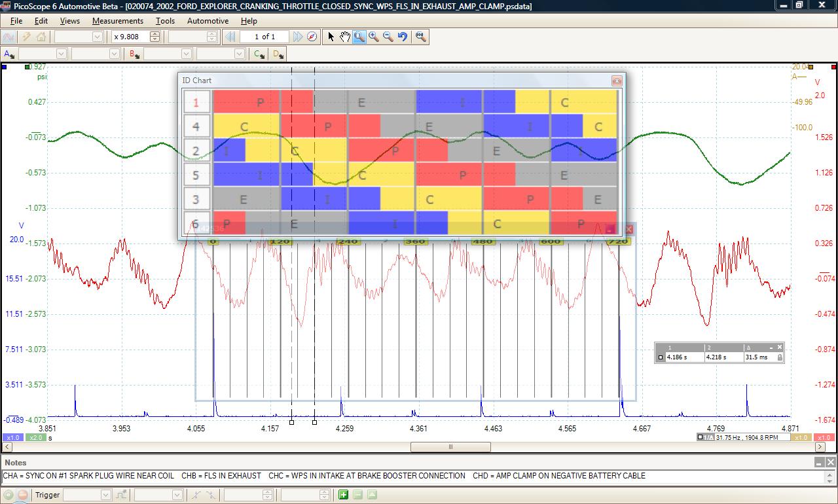Click the scope mode waveform icon
Image resolution: width=838 pixels, height=504 pixels.
click(10, 37)
